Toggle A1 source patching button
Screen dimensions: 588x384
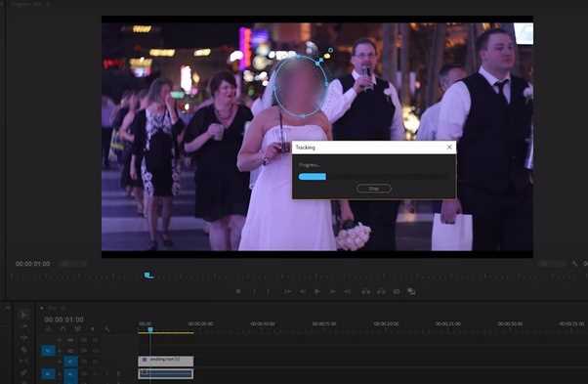click(48, 374)
